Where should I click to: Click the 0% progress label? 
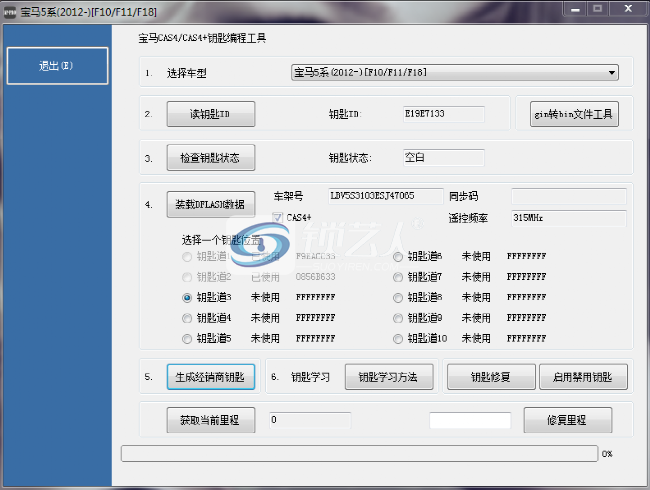click(607, 454)
